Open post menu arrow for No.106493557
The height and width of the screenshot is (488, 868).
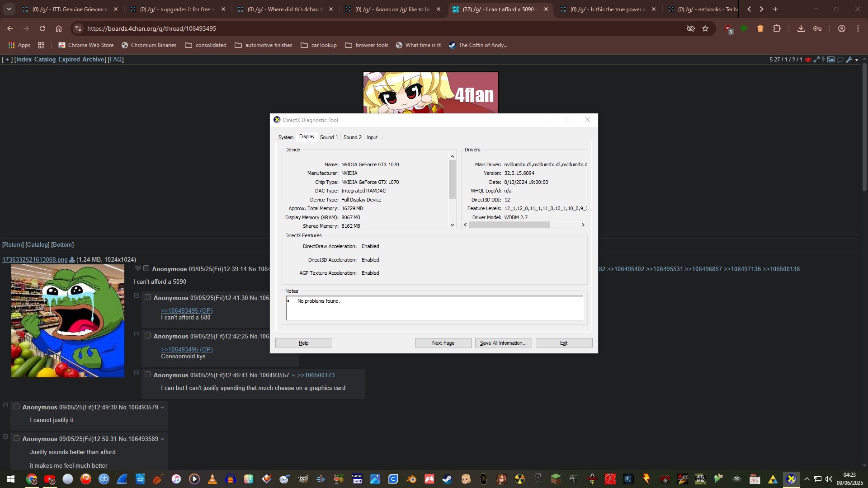(x=293, y=375)
